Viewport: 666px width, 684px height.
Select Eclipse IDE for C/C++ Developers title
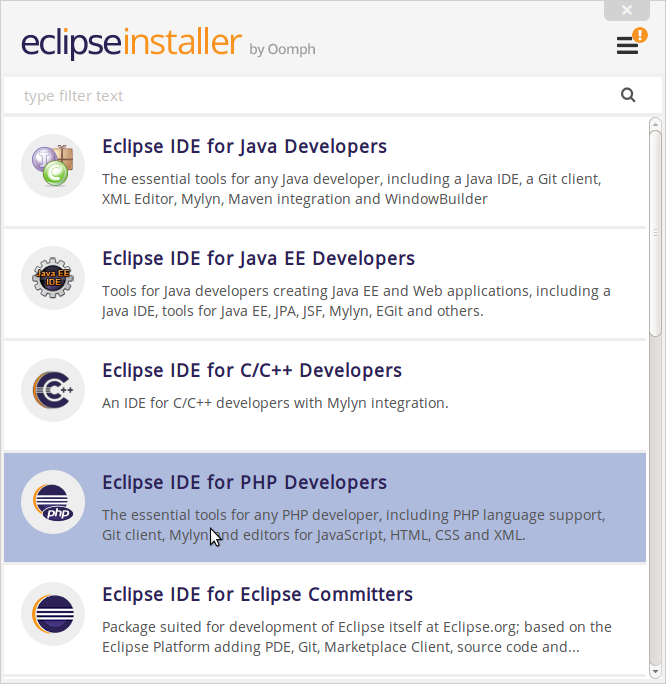click(252, 371)
